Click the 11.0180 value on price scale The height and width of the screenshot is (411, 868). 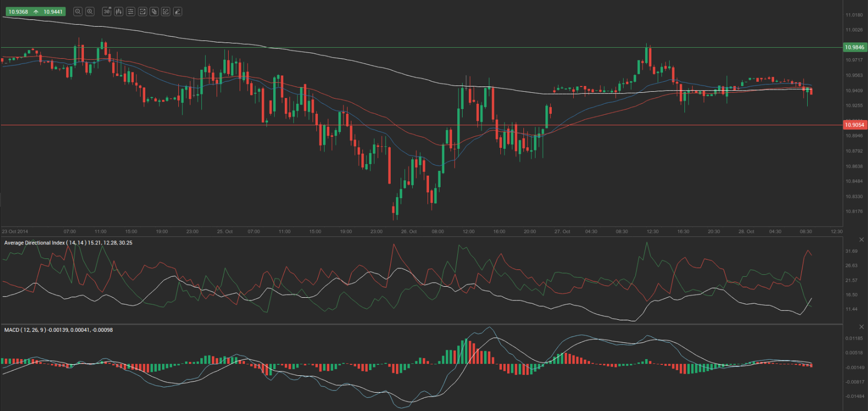854,15
